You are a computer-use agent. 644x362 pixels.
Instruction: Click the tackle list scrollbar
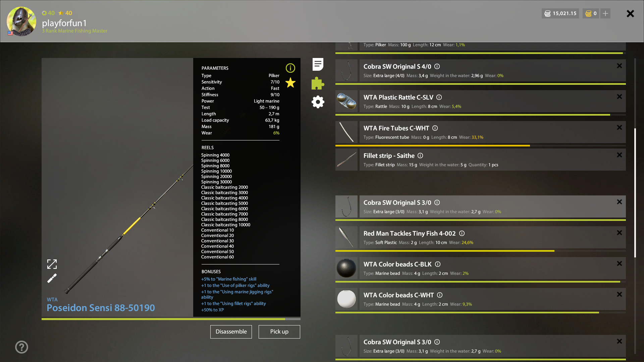[x=635, y=193]
